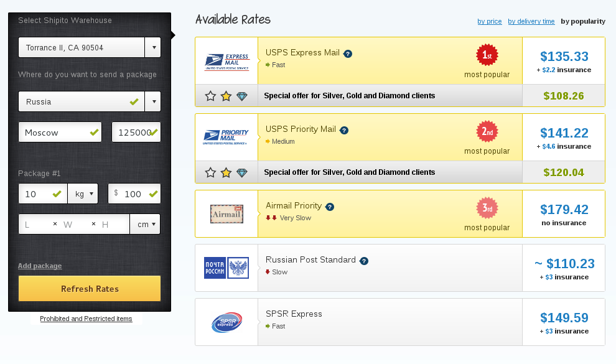616x364 pixels.
Task: Click the Russian Post logo
Action: click(x=226, y=268)
